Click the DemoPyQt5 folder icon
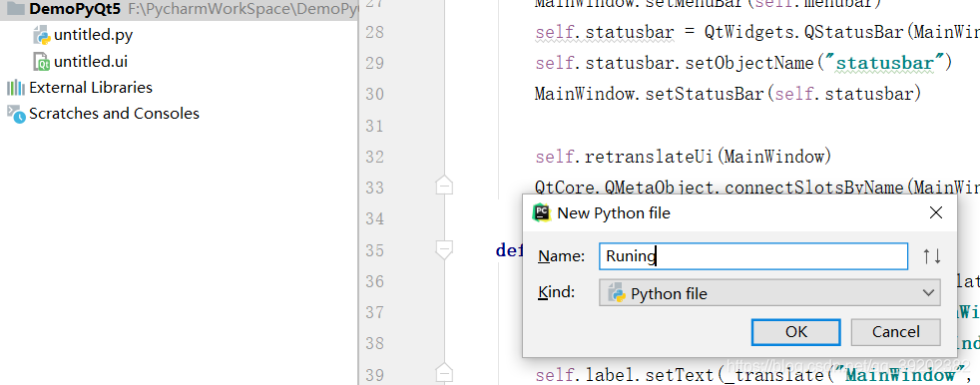This screenshot has height=385, width=980. 16,9
